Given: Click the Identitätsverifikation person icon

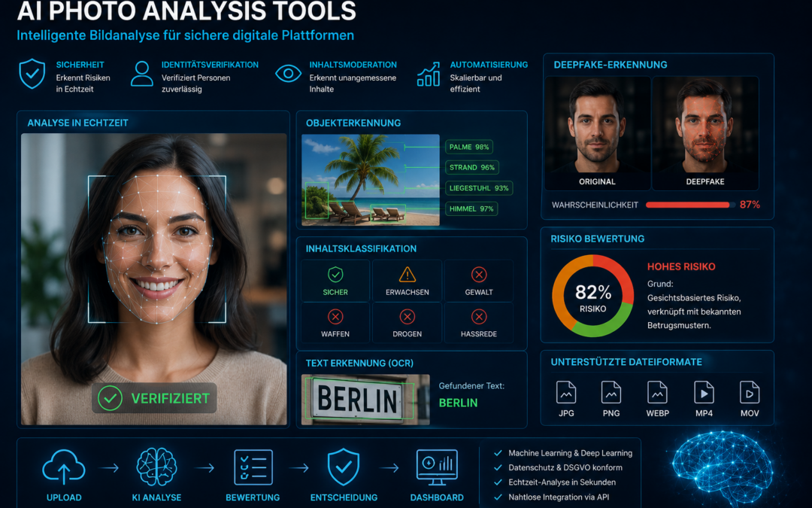Looking at the screenshot, I should pos(141,74).
